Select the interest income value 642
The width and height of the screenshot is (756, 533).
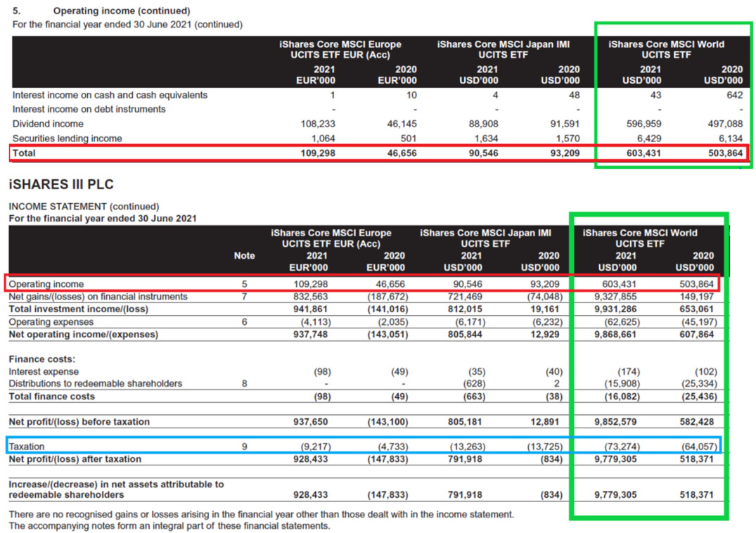pyautogui.click(x=734, y=95)
